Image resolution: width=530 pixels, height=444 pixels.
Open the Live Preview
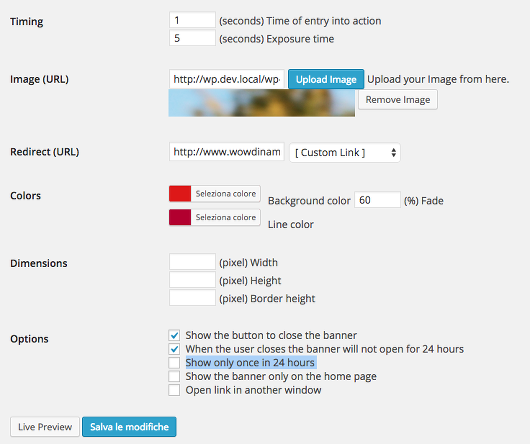pyautogui.click(x=45, y=427)
